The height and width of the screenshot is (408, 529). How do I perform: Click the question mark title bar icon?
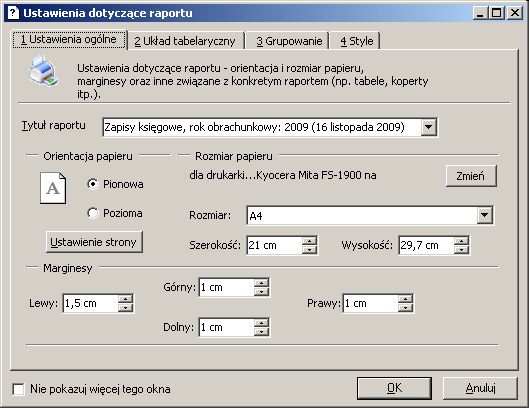click(13, 13)
